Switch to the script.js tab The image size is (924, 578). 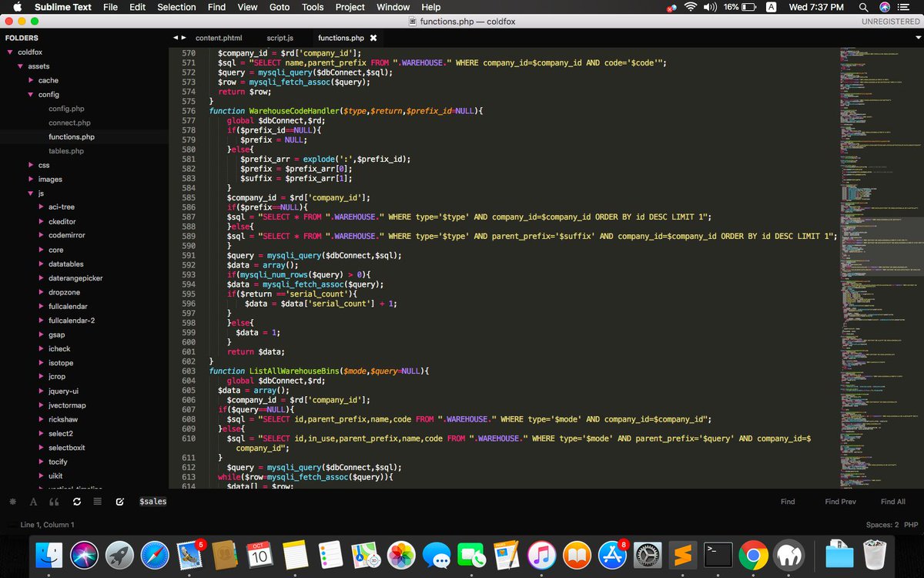click(x=280, y=38)
